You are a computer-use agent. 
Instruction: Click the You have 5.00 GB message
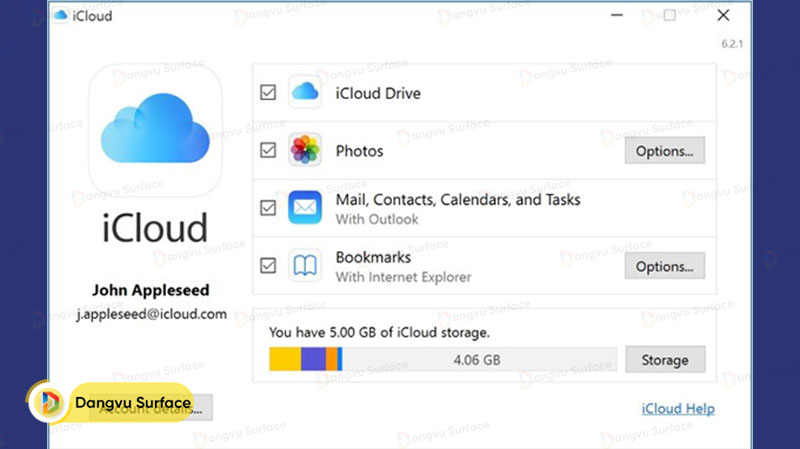tap(379, 332)
